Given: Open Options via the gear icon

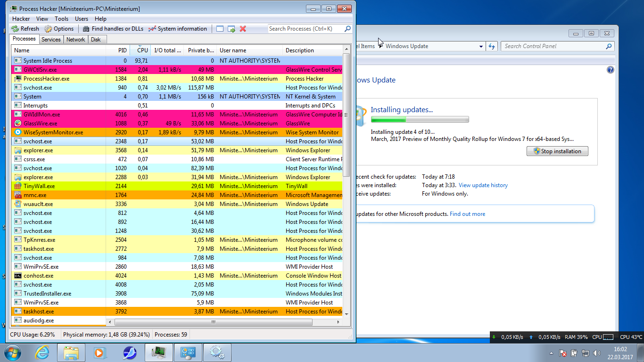Looking at the screenshot, I should pyautogui.click(x=49, y=29).
